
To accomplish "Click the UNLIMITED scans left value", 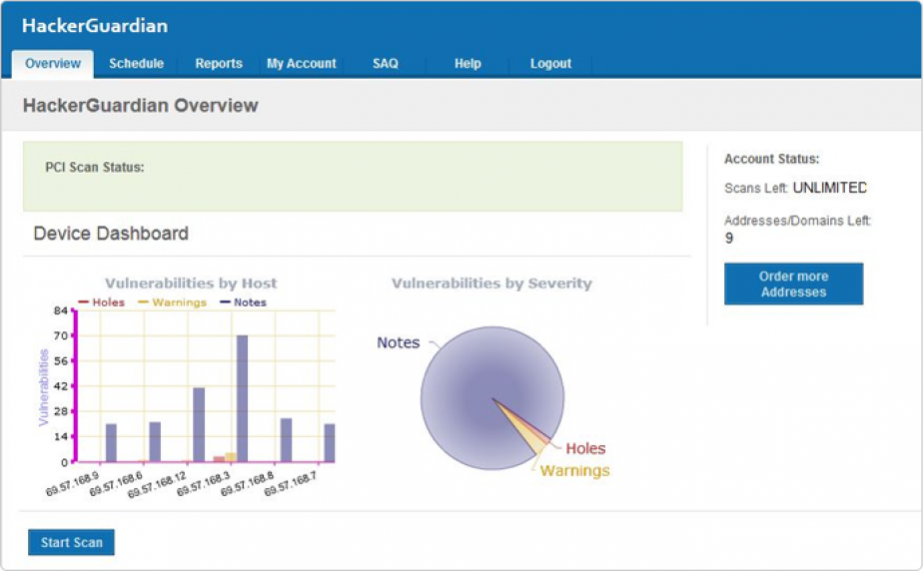I will (x=829, y=188).
